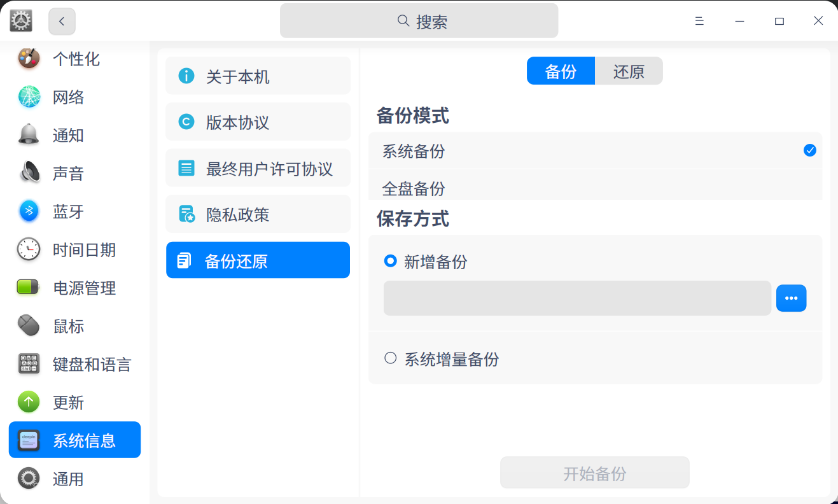Screen dimensions: 838x504
Task: Click the 开始备份 button
Action: (594, 473)
